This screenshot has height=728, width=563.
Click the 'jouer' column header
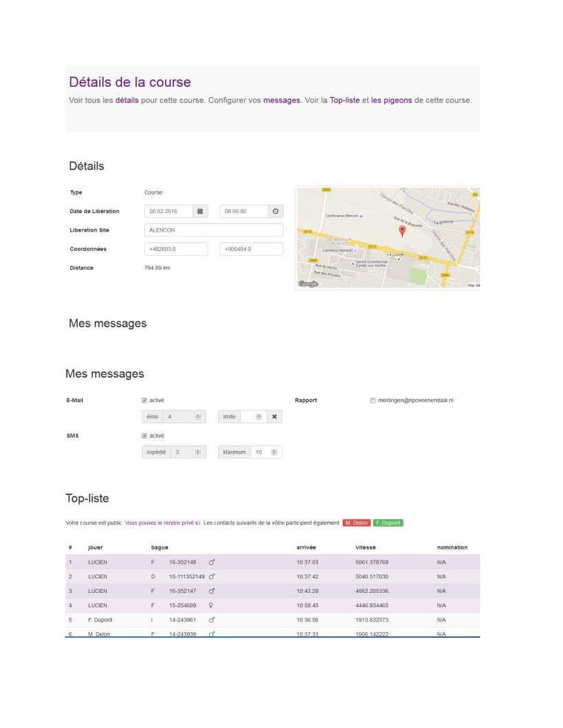coord(95,547)
